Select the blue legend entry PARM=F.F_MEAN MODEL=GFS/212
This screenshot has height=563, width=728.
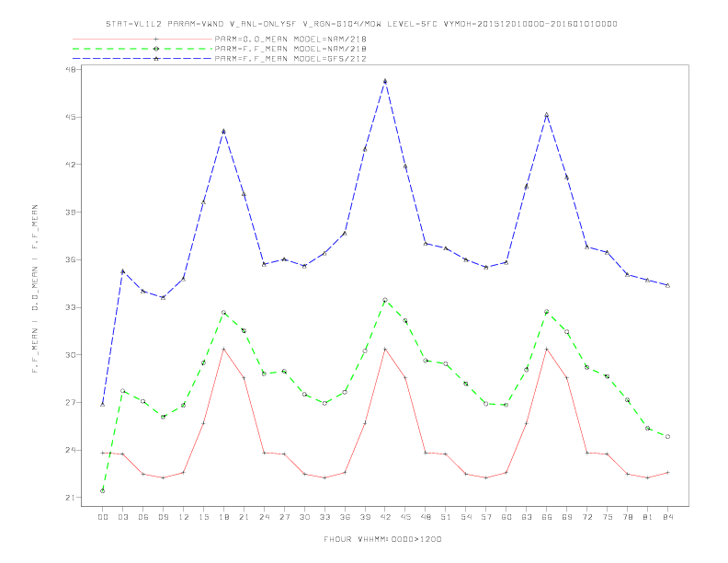290,59
